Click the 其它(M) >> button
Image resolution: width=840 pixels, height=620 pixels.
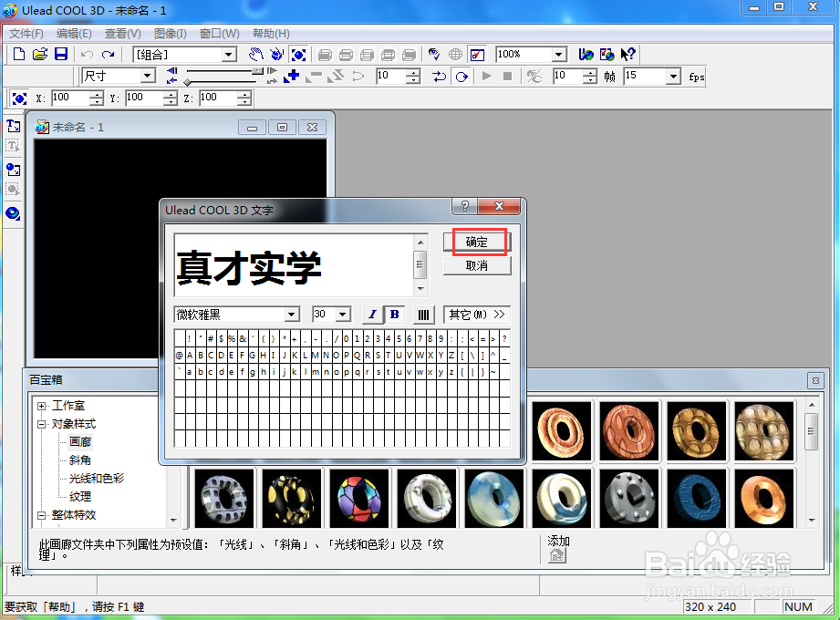[x=477, y=315]
